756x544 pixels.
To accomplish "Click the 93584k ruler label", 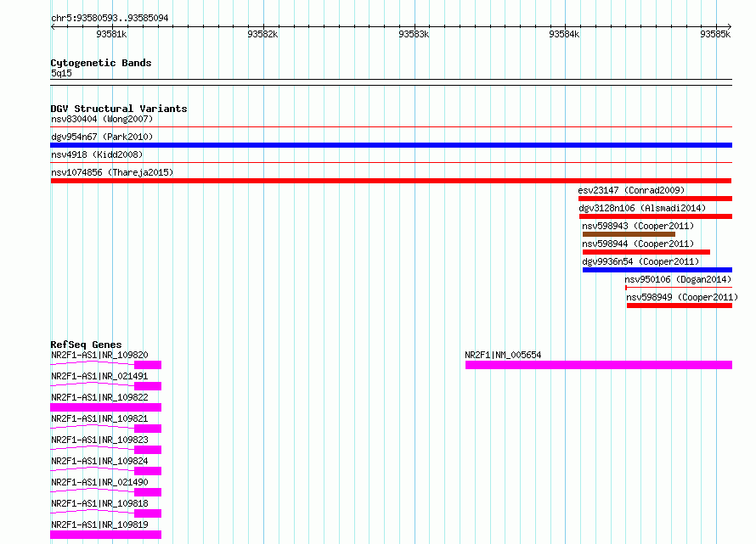I will pos(564,34).
